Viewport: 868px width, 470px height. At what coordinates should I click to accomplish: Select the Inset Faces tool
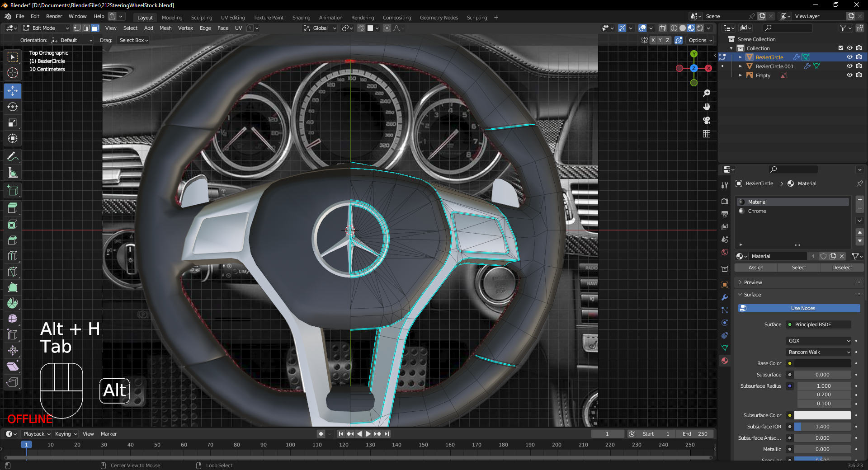click(13, 224)
